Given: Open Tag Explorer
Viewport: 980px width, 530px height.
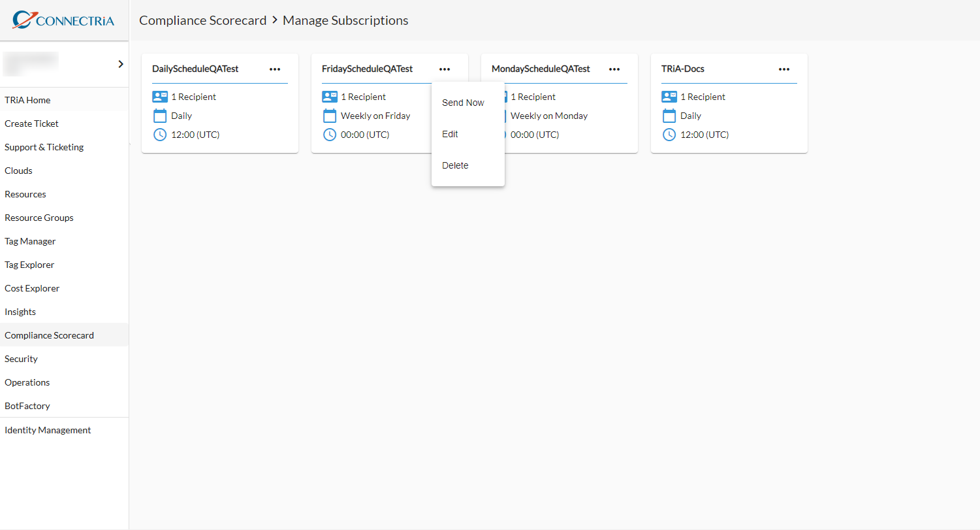Looking at the screenshot, I should (x=64, y=265).
